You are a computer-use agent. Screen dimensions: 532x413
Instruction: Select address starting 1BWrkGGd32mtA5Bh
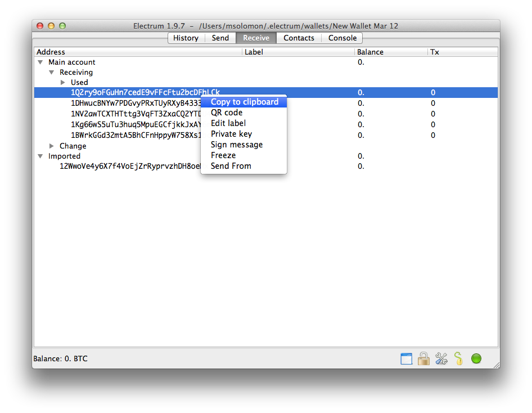(136, 135)
